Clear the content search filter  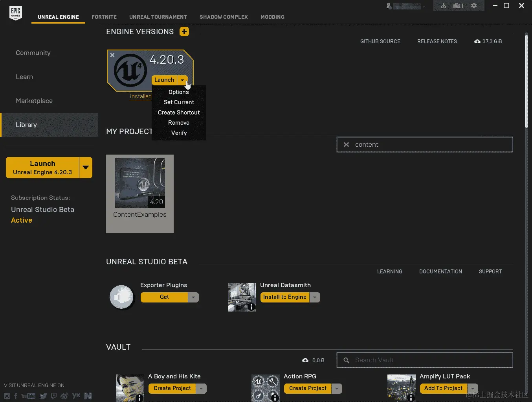[x=346, y=145]
